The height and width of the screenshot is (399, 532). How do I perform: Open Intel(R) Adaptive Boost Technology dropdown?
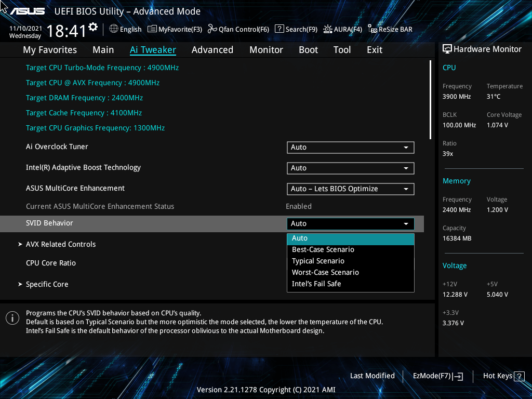click(x=351, y=168)
